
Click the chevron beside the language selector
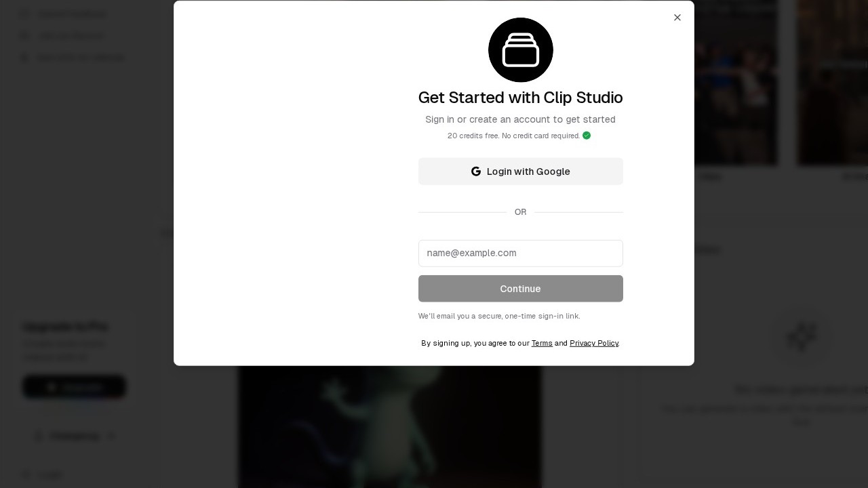[x=111, y=436]
